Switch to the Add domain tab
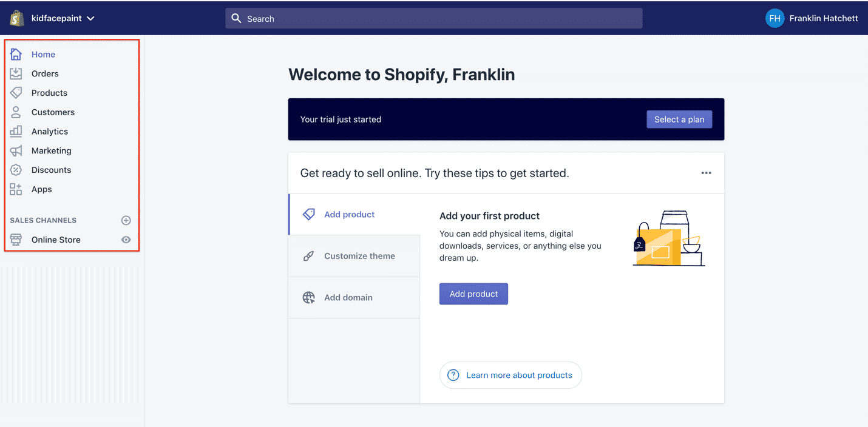The width and height of the screenshot is (868, 427). 354,297
